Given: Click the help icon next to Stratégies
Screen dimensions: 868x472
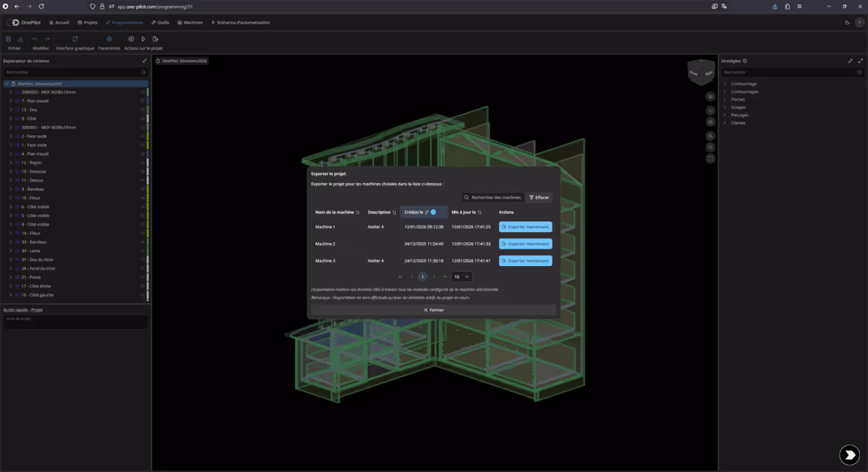Looking at the screenshot, I should point(744,61).
